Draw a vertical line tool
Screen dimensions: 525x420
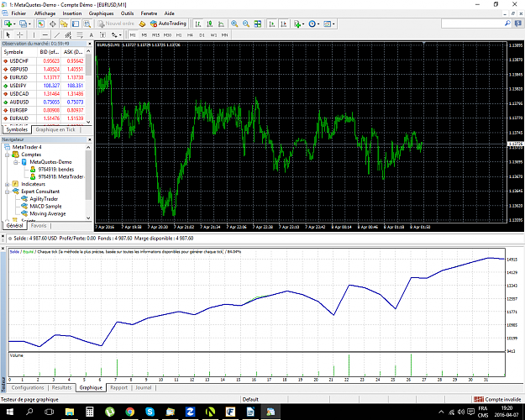pos(34,34)
